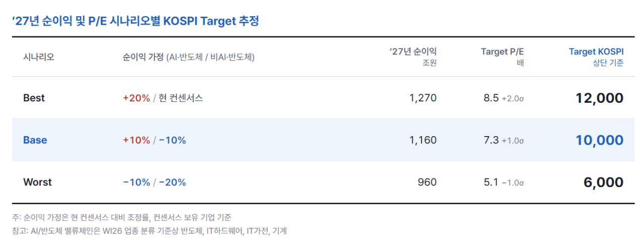Click the Worst scenario row label
The width and height of the screenshot is (644, 244).
37,182
